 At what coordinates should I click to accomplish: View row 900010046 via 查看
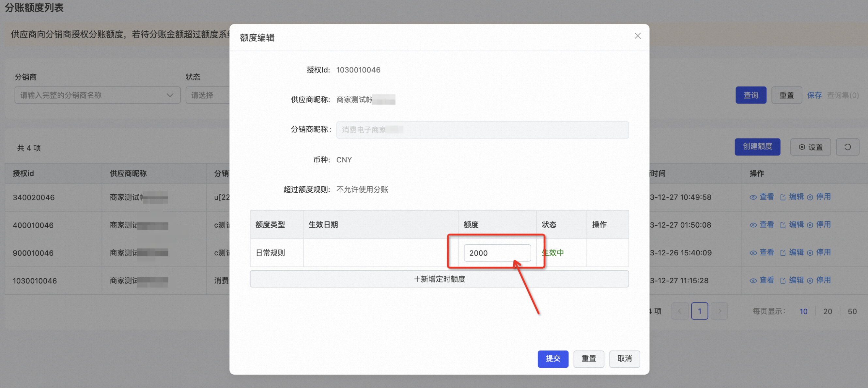pyautogui.click(x=761, y=252)
